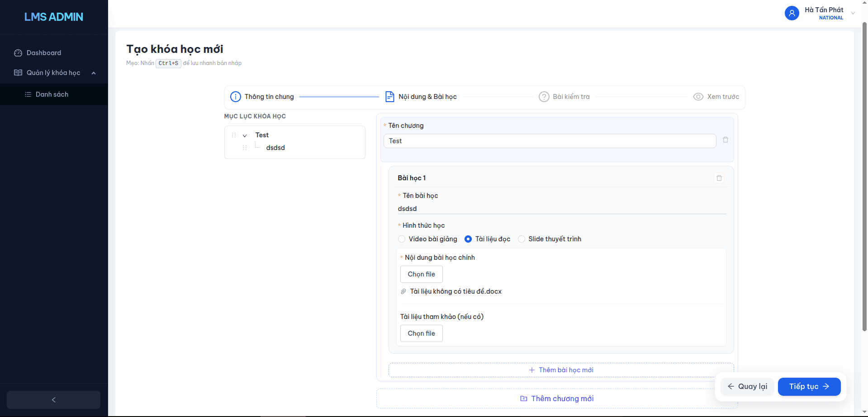Grab the drag handle of Test chapter

click(234, 135)
